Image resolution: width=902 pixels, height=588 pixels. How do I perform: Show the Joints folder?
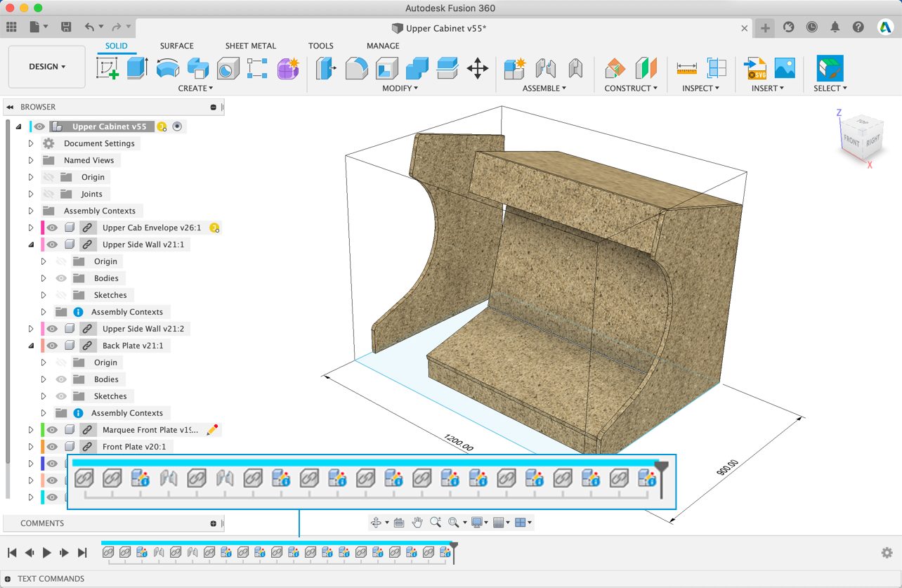[48, 194]
